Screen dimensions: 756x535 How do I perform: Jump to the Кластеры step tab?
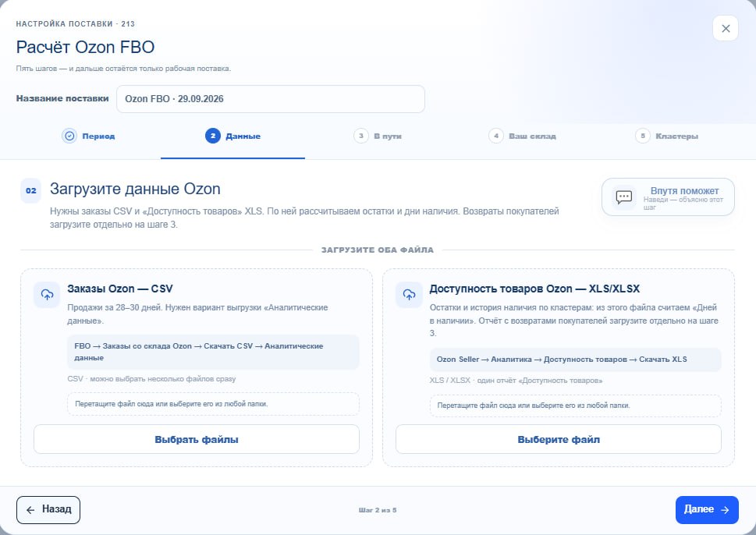667,136
